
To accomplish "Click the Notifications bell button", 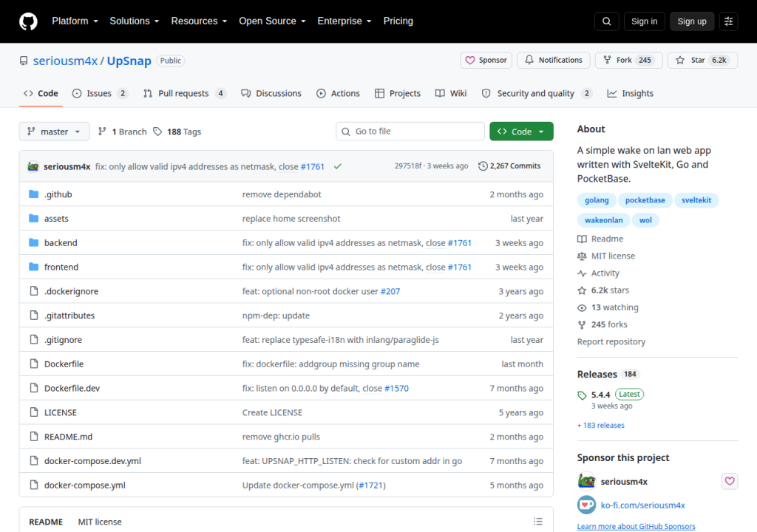I will (553, 61).
